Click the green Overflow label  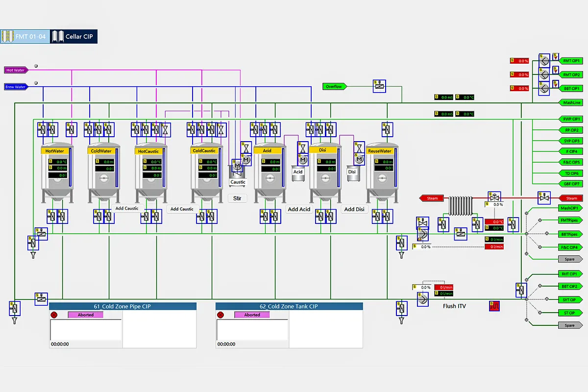(335, 87)
